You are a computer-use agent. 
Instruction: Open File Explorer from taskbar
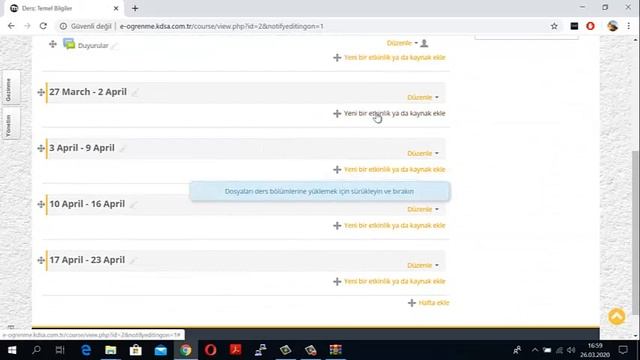tap(111, 350)
